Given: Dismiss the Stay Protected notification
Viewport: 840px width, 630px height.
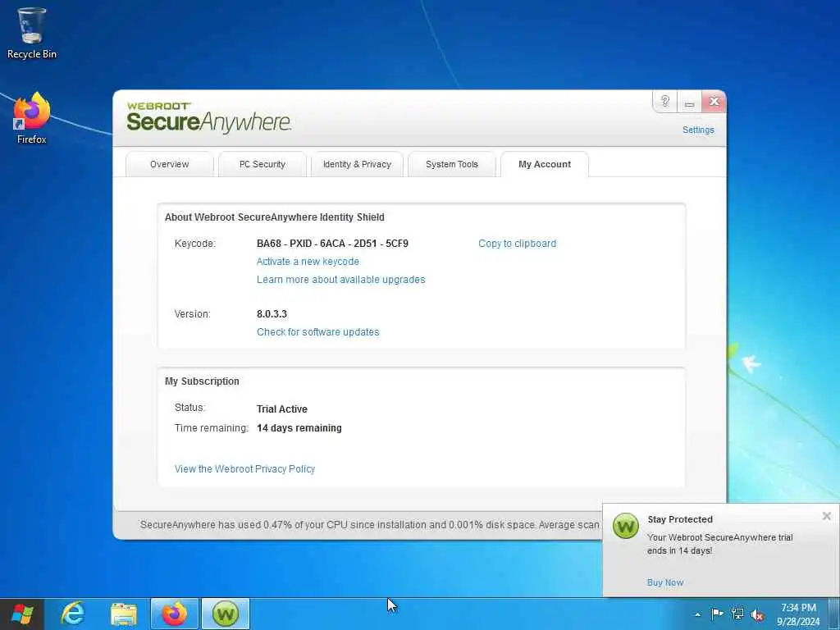Looking at the screenshot, I should [x=827, y=516].
